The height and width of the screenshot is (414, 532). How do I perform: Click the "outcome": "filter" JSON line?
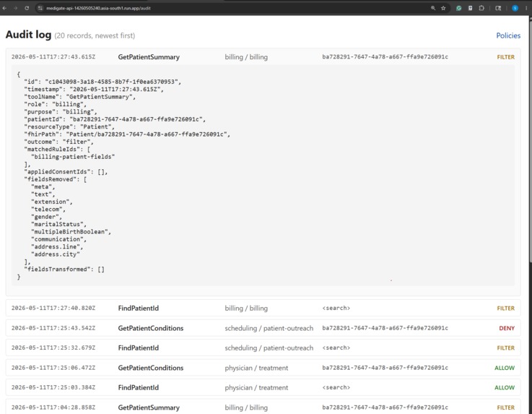click(58, 142)
